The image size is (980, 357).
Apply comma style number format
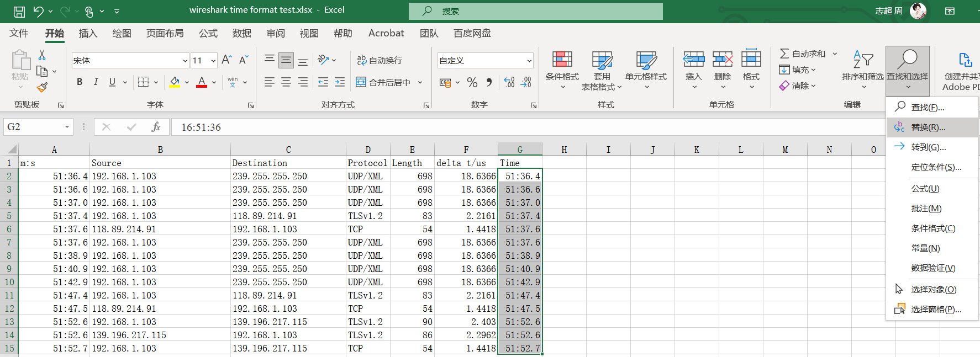489,82
